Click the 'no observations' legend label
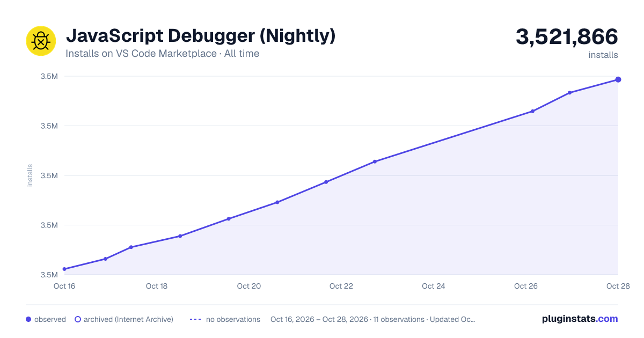644x338 pixels. pyautogui.click(x=233, y=319)
